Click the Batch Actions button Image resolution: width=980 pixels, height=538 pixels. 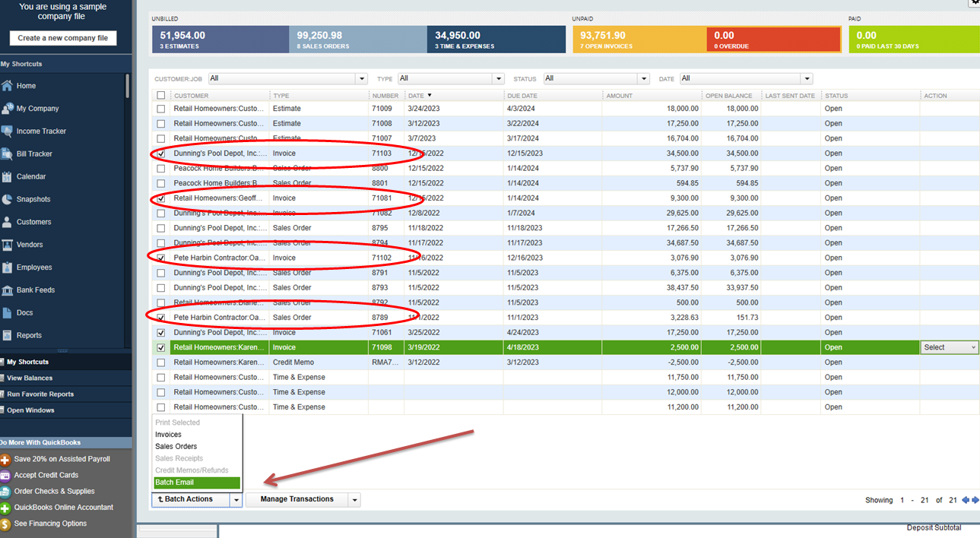pyautogui.click(x=191, y=500)
